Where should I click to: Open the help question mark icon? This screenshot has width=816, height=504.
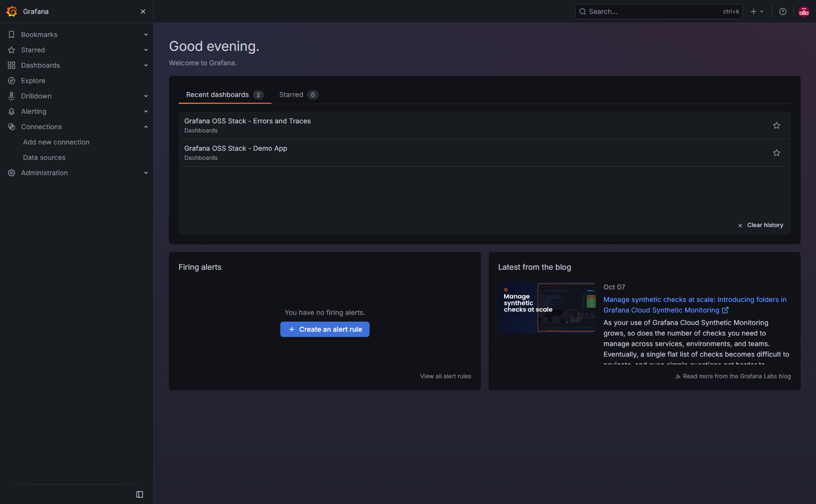click(x=783, y=12)
